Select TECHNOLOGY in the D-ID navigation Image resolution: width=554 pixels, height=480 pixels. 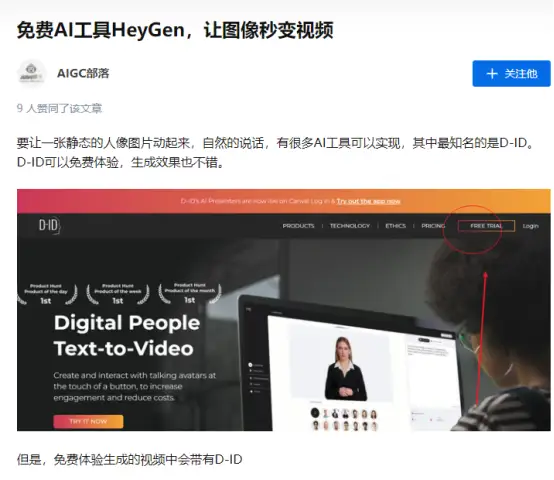point(350,226)
